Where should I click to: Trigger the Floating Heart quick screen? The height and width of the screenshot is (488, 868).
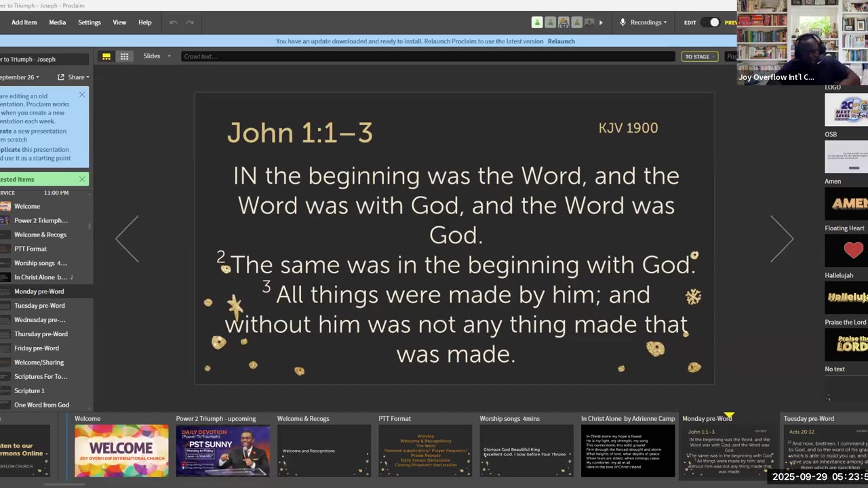point(846,250)
